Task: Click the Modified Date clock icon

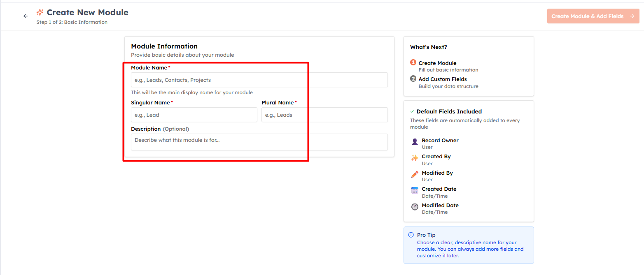Action: click(x=415, y=207)
